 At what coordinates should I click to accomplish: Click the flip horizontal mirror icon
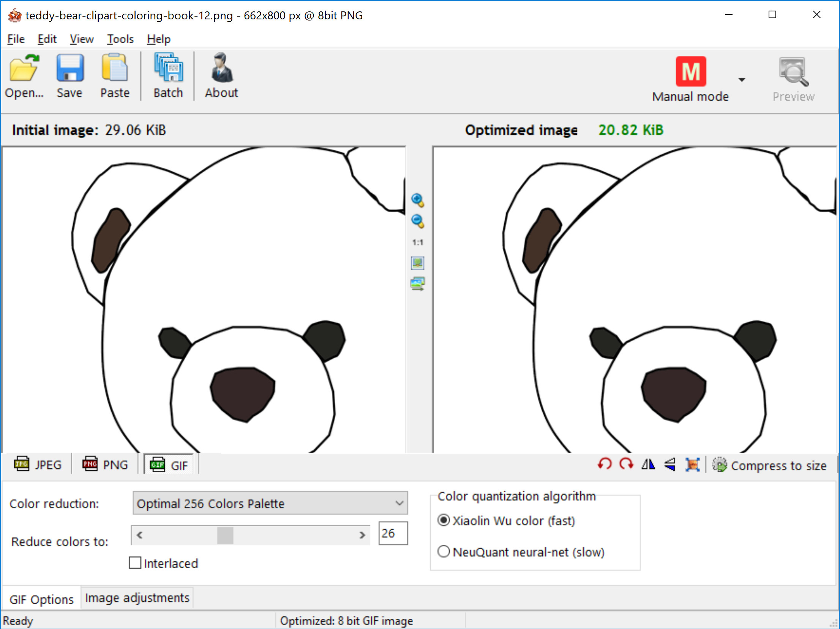point(648,464)
